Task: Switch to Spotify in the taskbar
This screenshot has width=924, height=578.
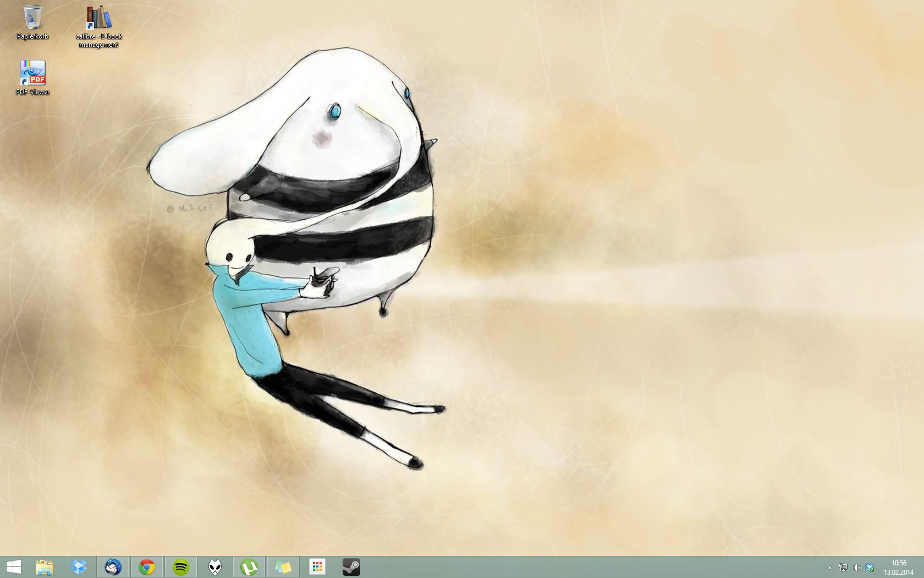Action: click(181, 567)
